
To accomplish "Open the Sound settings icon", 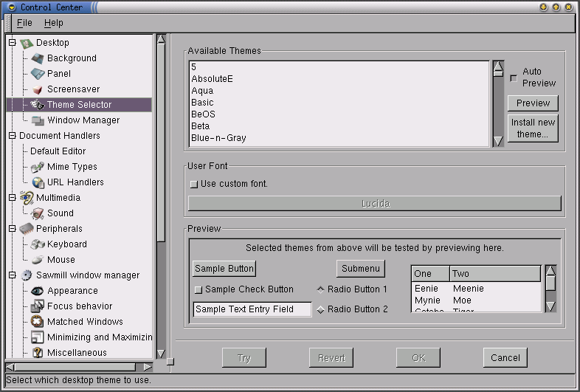I will (x=38, y=213).
